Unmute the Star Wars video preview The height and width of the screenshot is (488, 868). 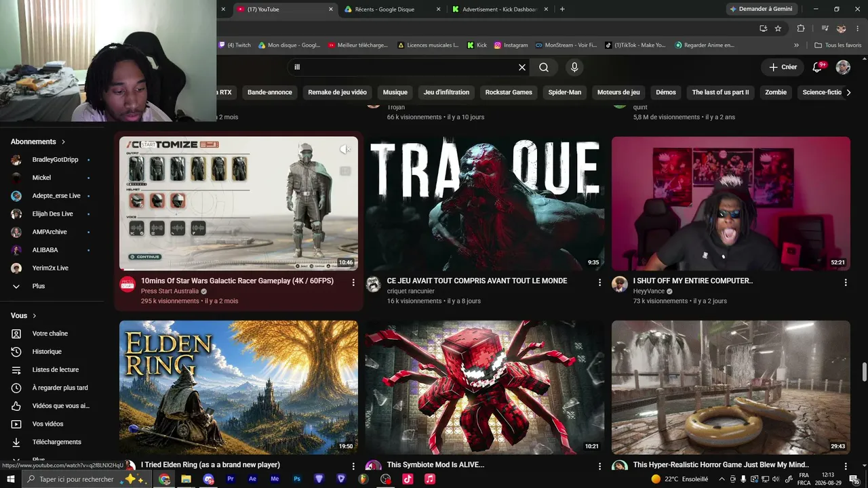click(x=345, y=149)
